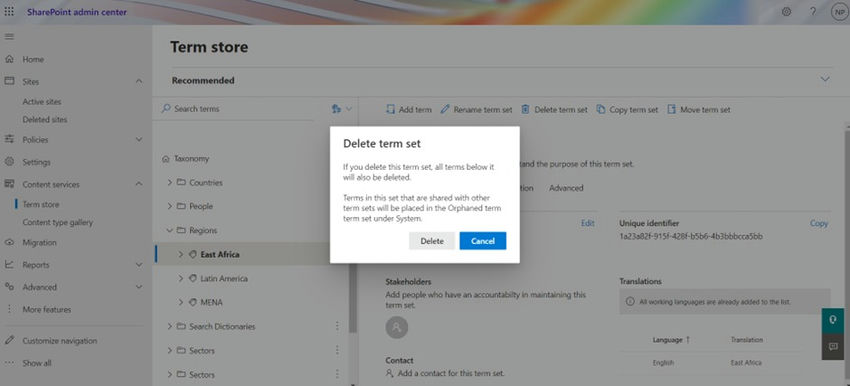Viewport: 850px width, 386px height.
Task: Click the Policies icon in sidebar
Action: [9, 139]
